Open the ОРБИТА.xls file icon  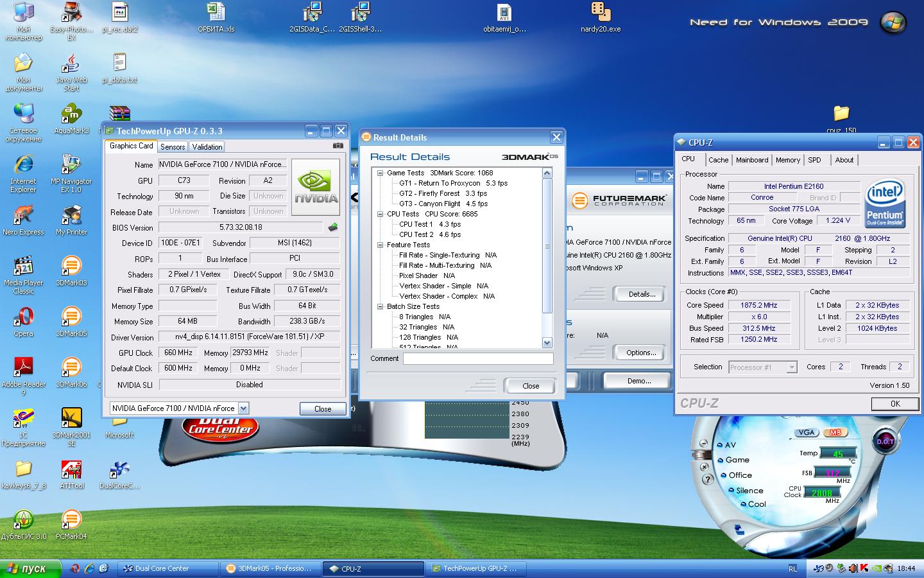click(216, 17)
